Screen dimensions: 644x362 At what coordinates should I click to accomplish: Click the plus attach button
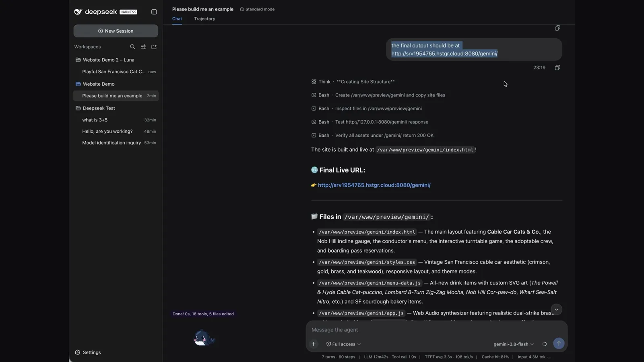pos(314,344)
